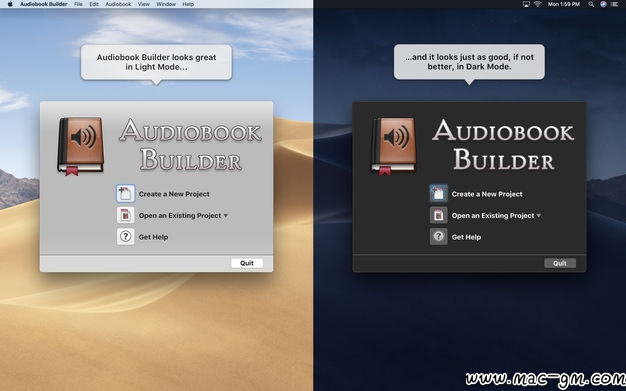Open the Notification Center list icon
The height and width of the screenshot is (391, 626).
pyautogui.click(x=614, y=4)
